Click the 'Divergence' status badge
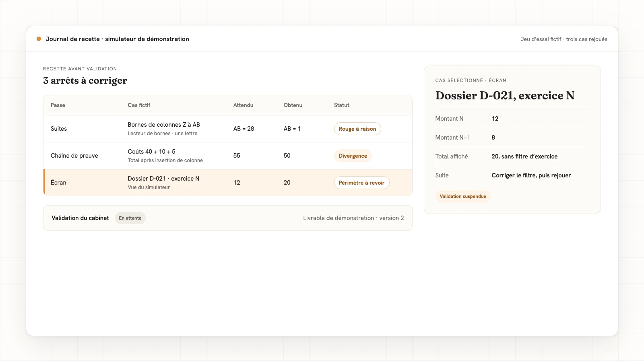 353,156
